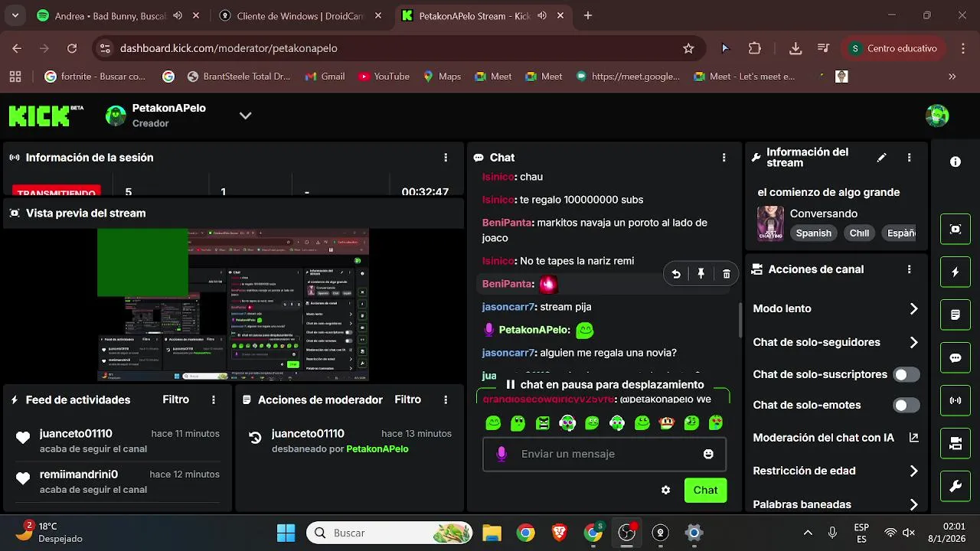Viewport: 980px width, 551px height.
Task: Click the lightning activity feed sidebar icon
Action: point(955,272)
